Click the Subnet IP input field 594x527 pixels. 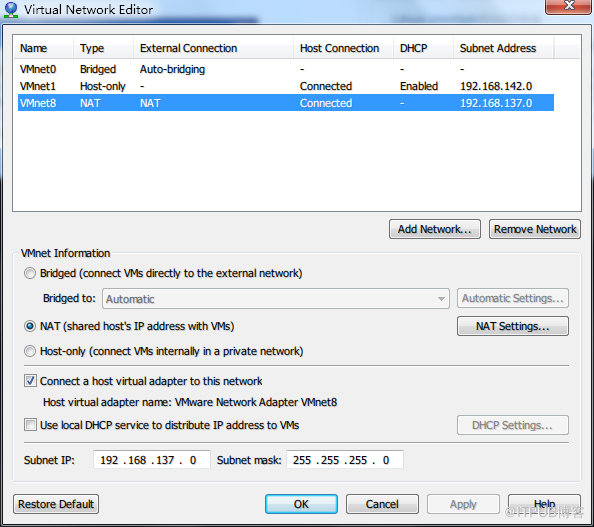tap(152, 460)
